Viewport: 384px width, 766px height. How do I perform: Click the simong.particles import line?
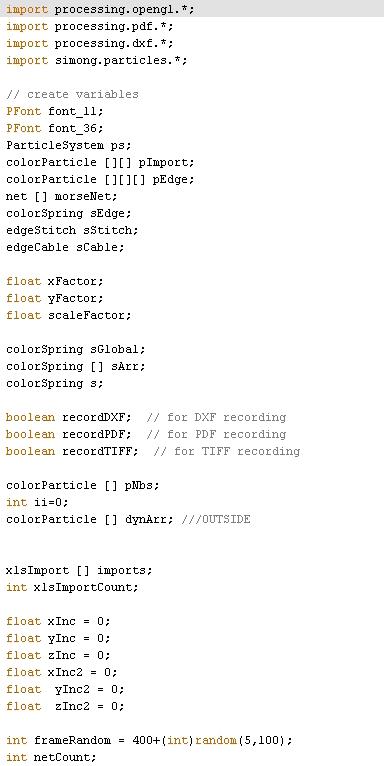point(96,61)
